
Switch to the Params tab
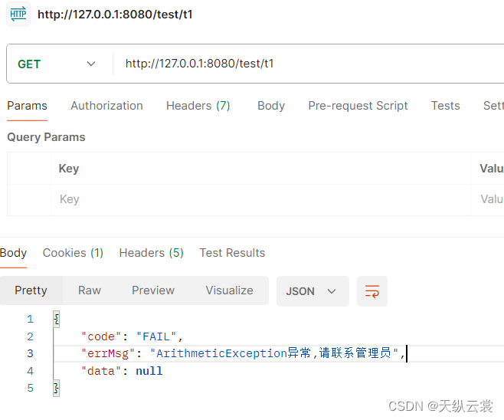28,106
